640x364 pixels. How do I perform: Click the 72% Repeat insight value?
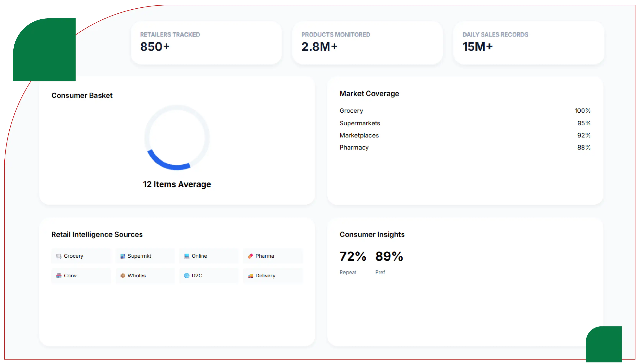point(353,256)
